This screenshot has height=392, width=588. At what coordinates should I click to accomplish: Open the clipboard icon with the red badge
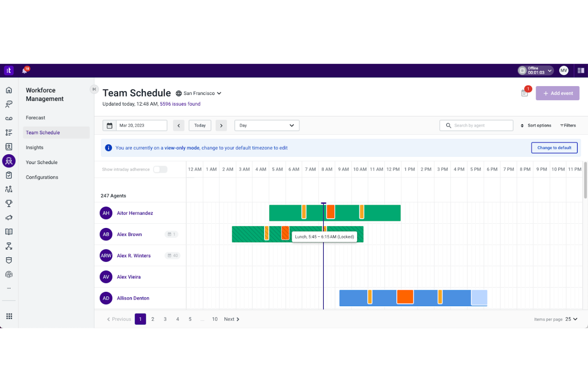pos(524,93)
